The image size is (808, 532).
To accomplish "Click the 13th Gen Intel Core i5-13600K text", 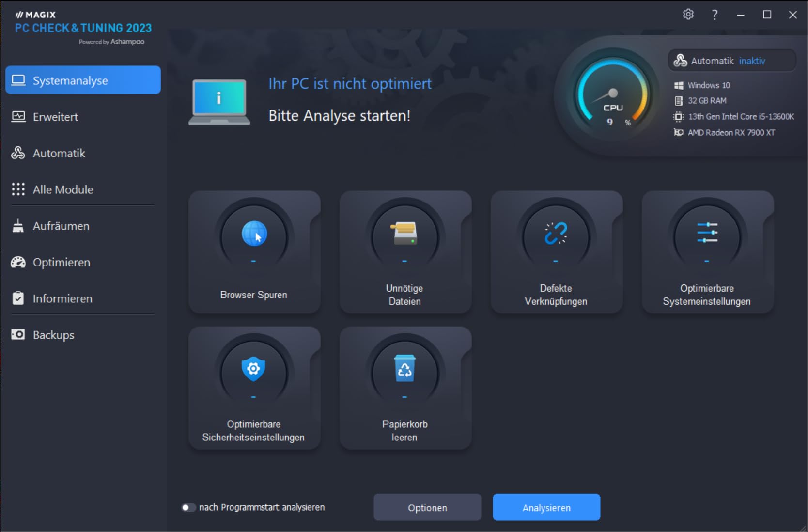I will [x=741, y=117].
